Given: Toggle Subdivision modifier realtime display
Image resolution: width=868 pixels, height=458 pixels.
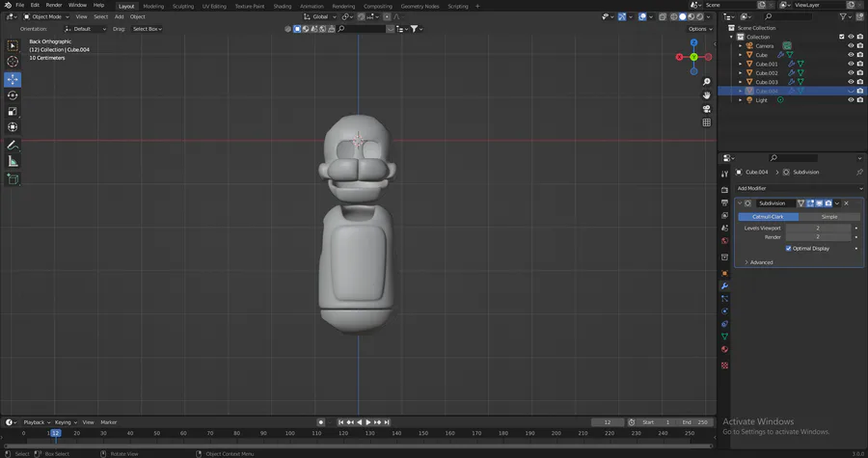Looking at the screenshot, I should [819, 203].
